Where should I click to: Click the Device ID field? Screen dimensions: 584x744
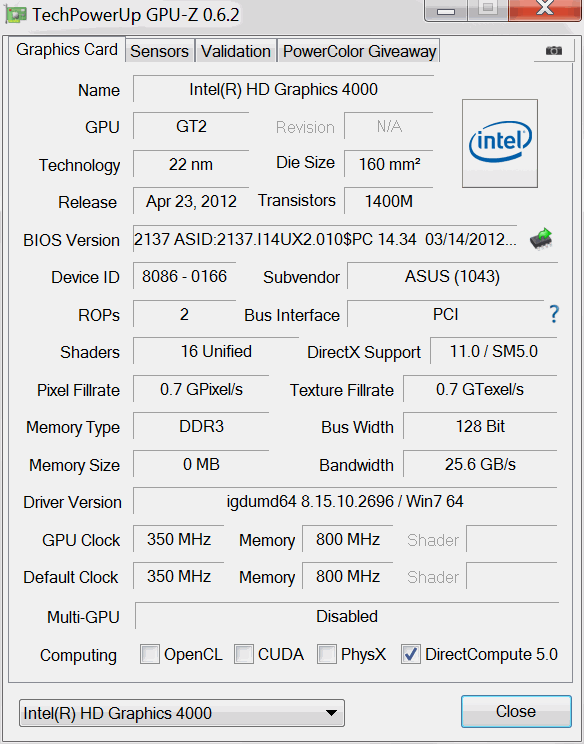click(185, 276)
